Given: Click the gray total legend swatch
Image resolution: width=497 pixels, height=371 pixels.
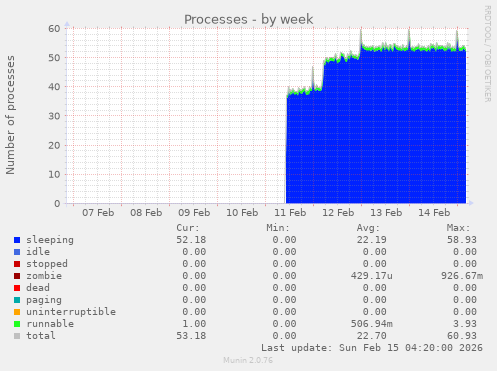Looking at the screenshot, I should click(17, 336).
